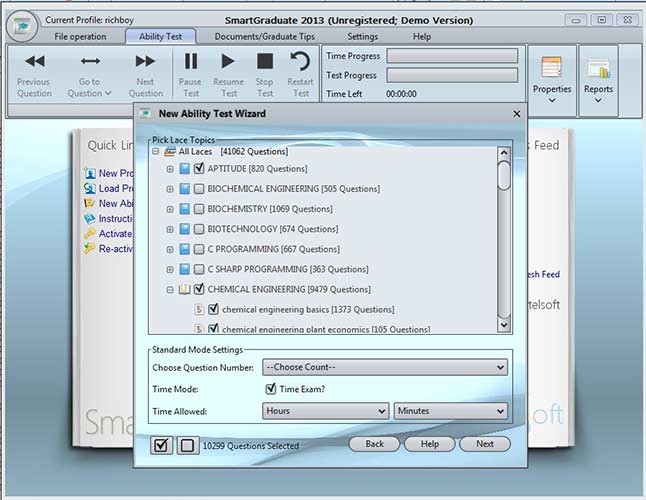The image size is (646, 500).
Task: Restart the test
Action: coord(300,75)
